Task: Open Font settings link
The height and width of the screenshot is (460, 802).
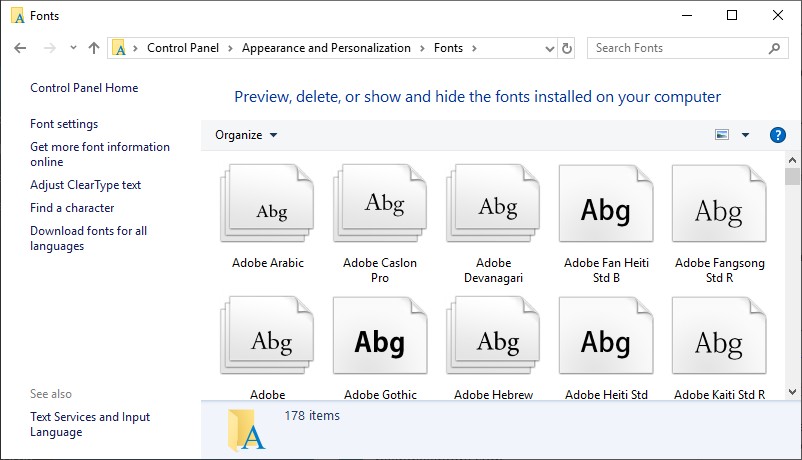Action: click(64, 124)
